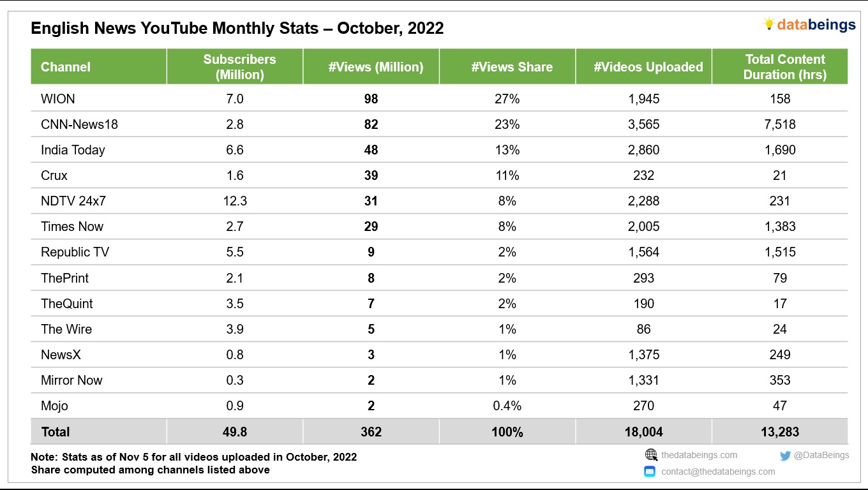Click the Mirror Now channel name
Screen dimensions: 868x490
pos(71,380)
